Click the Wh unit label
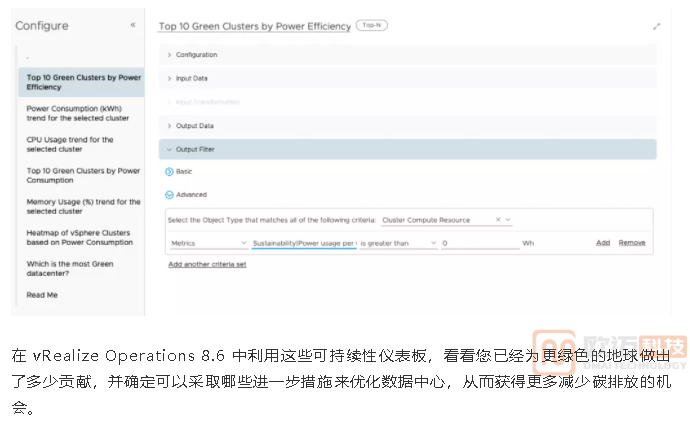 (528, 243)
